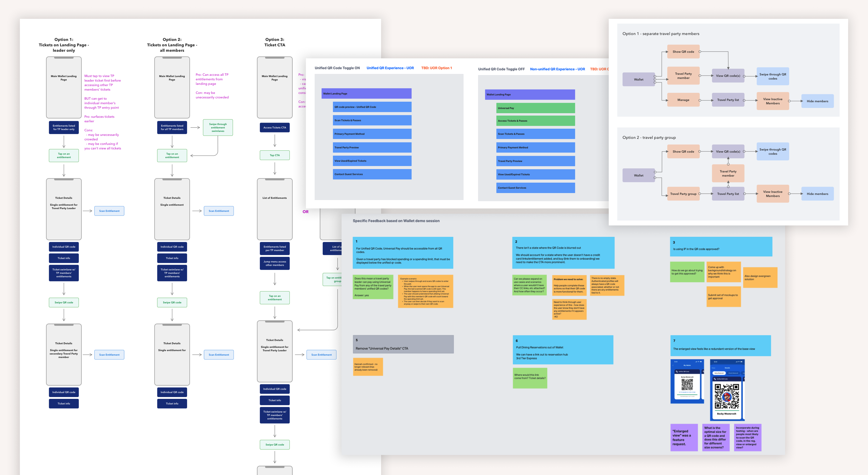868x475 pixels.
Task: Select the purple Enlarged view feature request sticky
Action: tap(684, 437)
